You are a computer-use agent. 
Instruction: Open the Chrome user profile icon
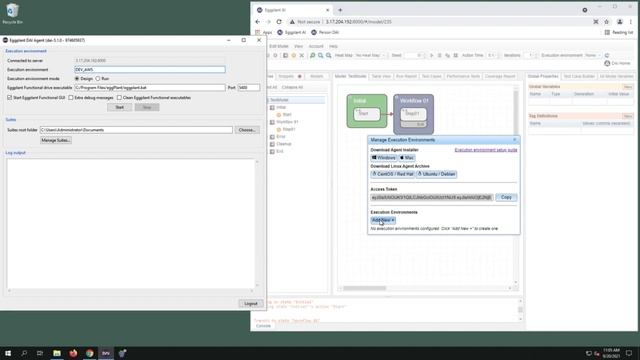(620, 22)
